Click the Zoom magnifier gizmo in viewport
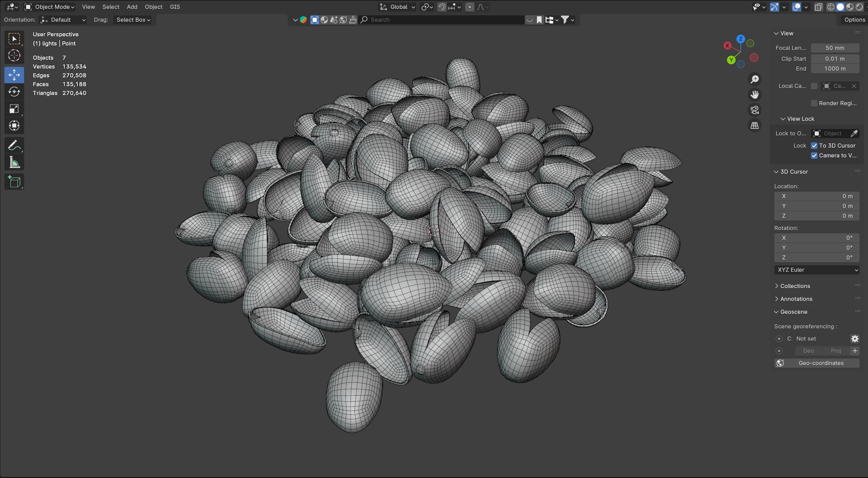This screenshot has width=868, height=478. tap(754, 79)
